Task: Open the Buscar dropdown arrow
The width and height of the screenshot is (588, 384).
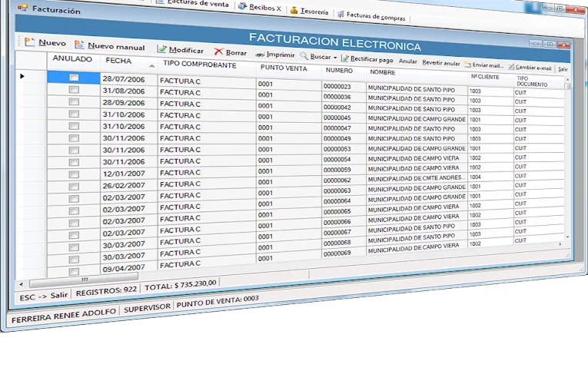Action: point(335,58)
